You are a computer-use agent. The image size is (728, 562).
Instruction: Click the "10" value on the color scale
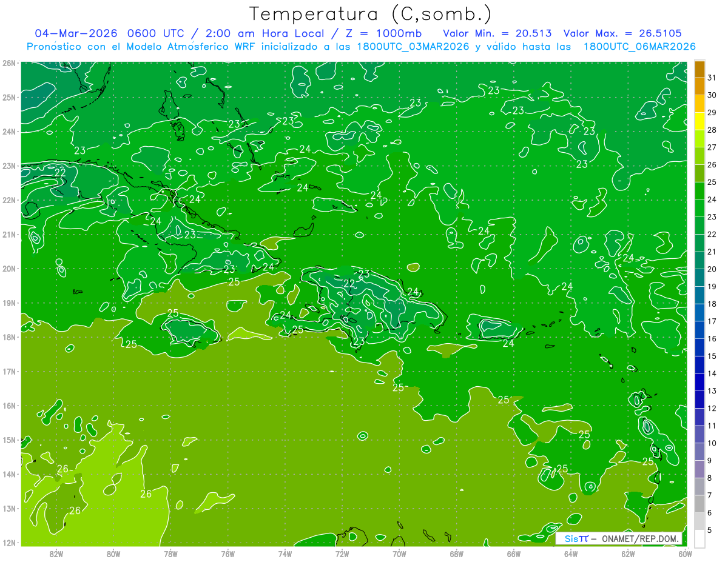(712, 443)
